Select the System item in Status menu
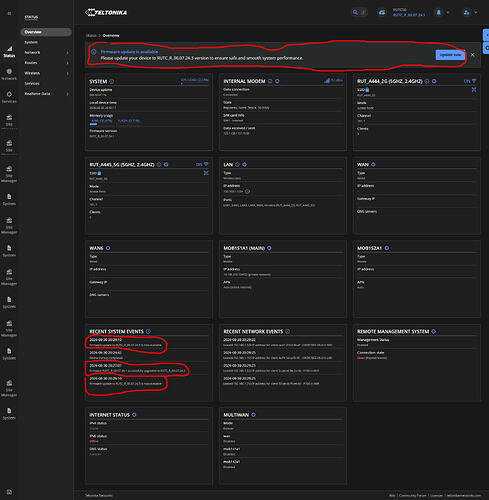The height and width of the screenshot is (500, 489). (x=31, y=42)
